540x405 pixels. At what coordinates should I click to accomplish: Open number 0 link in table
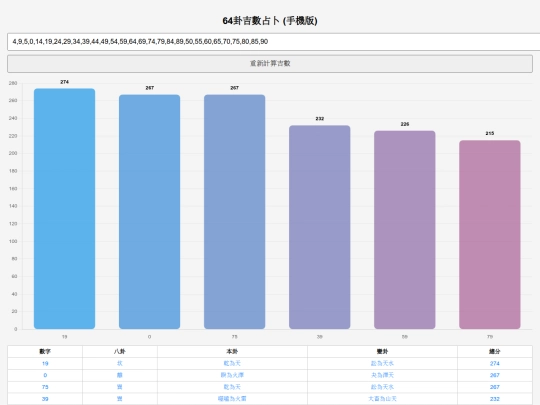[45, 375]
